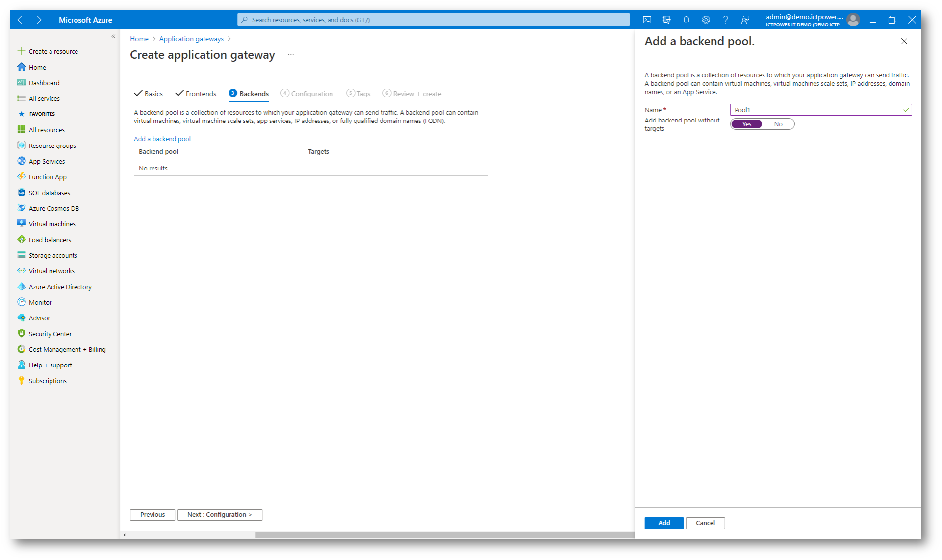Open Advisor from the sidebar

[39, 318]
